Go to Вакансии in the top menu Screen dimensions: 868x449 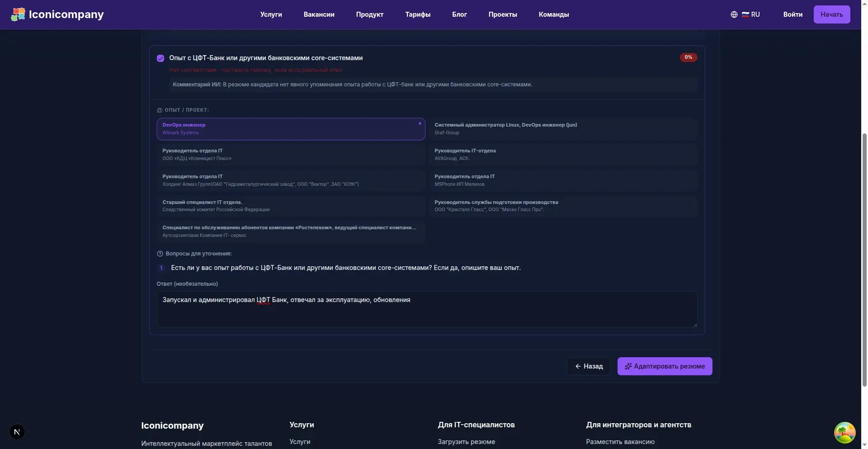click(x=319, y=14)
